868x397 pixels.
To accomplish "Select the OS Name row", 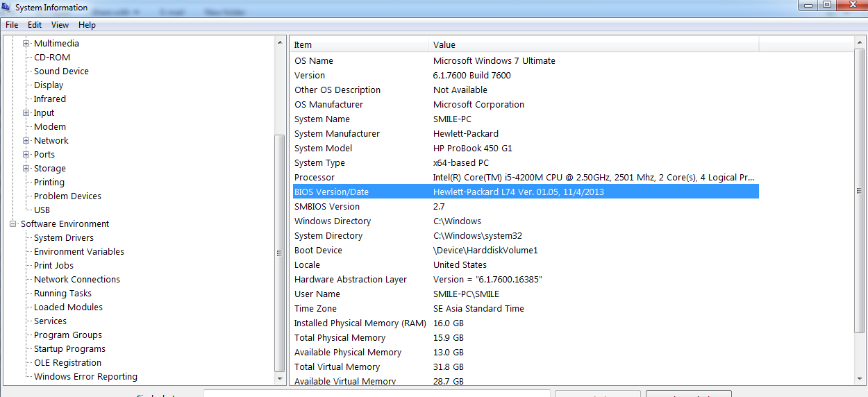I will point(526,60).
